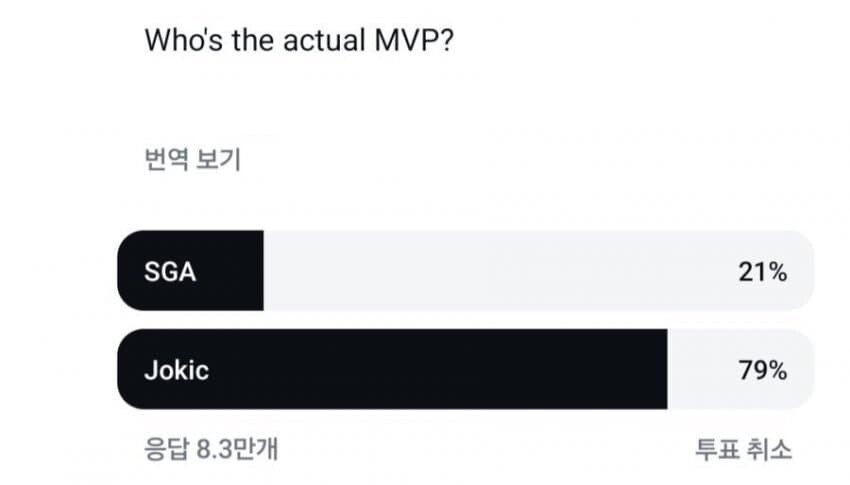This screenshot has height=485, width=850.
Task: Select the SGA poll option
Action: (x=465, y=271)
